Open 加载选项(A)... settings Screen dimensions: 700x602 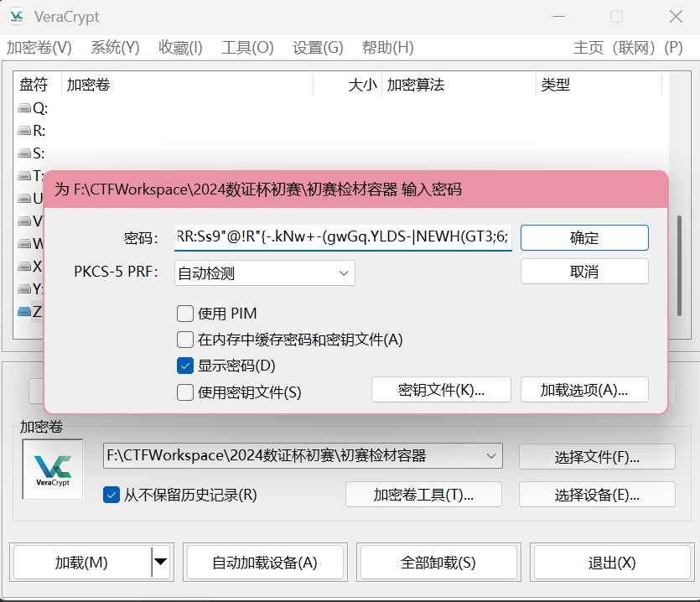point(584,390)
